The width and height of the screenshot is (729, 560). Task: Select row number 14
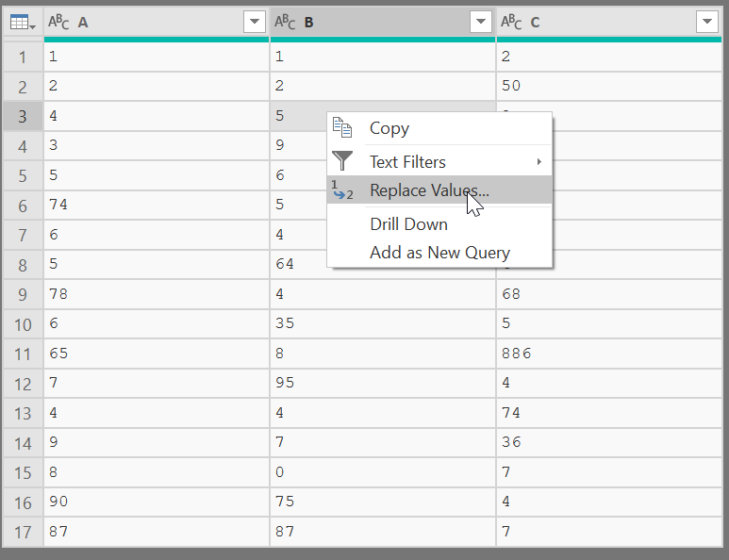click(23, 443)
